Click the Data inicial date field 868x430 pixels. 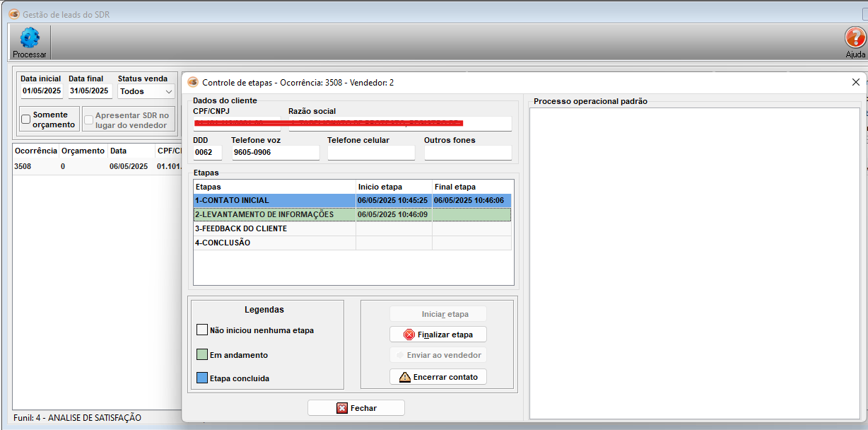42,91
